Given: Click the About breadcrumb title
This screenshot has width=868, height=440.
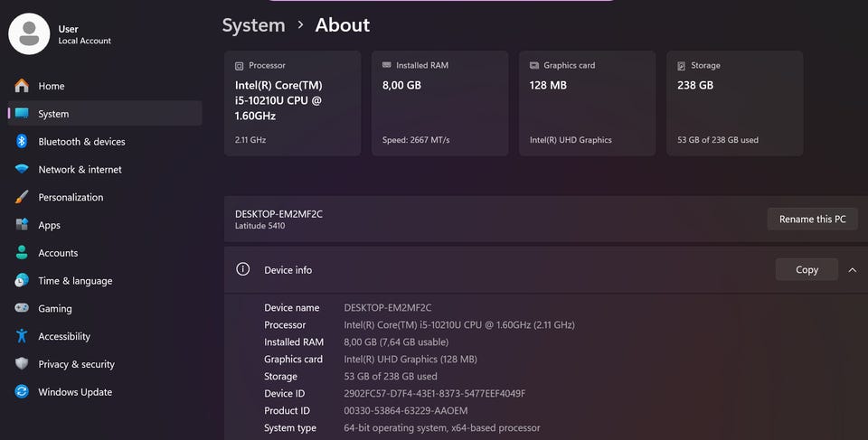Looking at the screenshot, I should pyautogui.click(x=342, y=25).
